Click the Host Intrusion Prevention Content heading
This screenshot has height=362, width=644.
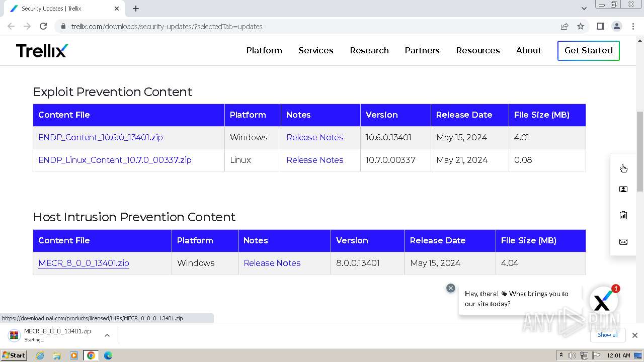pyautogui.click(x=134, y=217)
